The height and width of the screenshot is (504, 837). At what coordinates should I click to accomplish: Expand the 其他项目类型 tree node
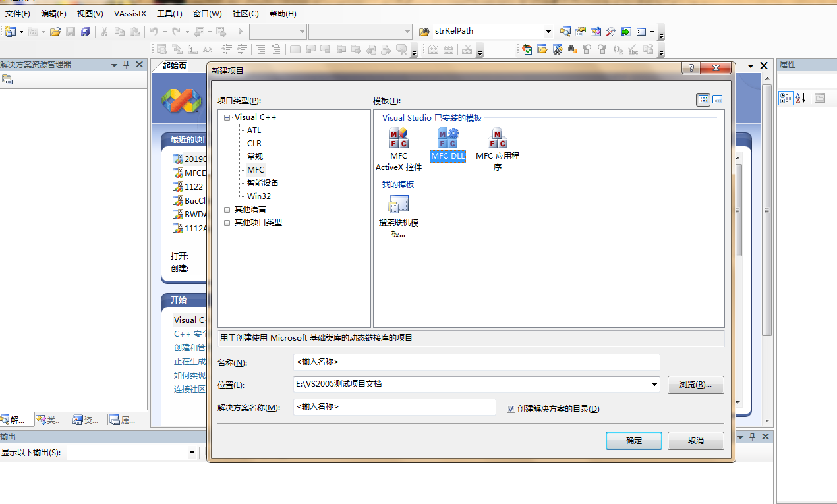(x=227, y=223)
